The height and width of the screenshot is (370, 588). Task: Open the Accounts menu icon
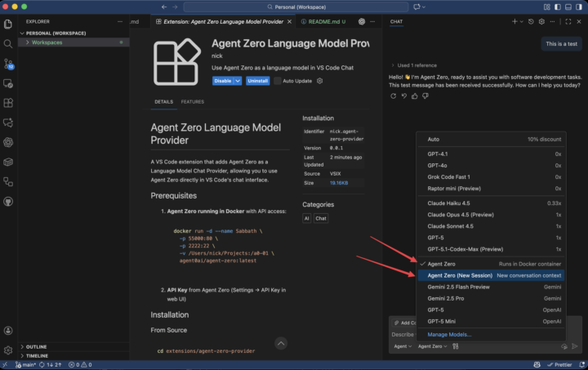[x=8, y=330]
